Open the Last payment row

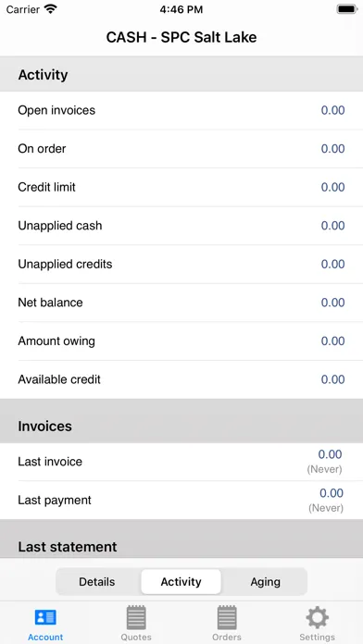pyautogui.click(x=181, y=501)
